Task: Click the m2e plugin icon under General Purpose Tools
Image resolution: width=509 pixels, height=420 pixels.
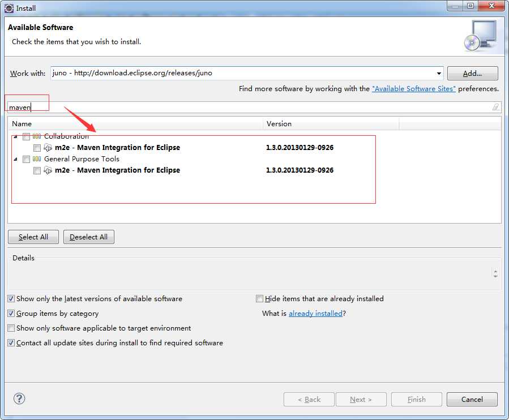Action: pyautogui.click(x=48, y=170)
